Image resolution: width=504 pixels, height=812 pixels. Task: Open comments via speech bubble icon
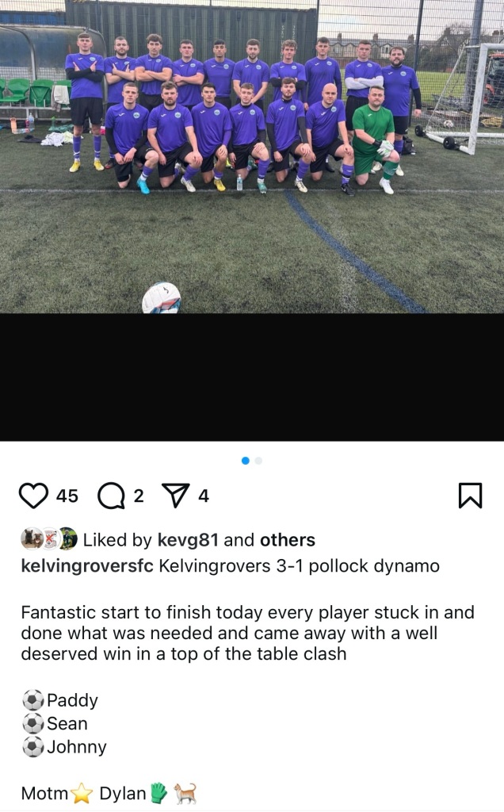click(x=111, y=496)
